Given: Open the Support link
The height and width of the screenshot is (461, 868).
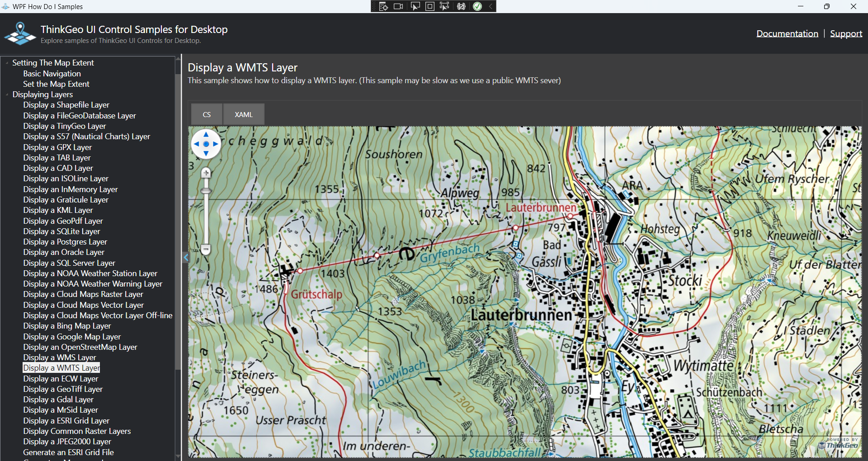Looking at the screenshot, I should click(846, 33).
